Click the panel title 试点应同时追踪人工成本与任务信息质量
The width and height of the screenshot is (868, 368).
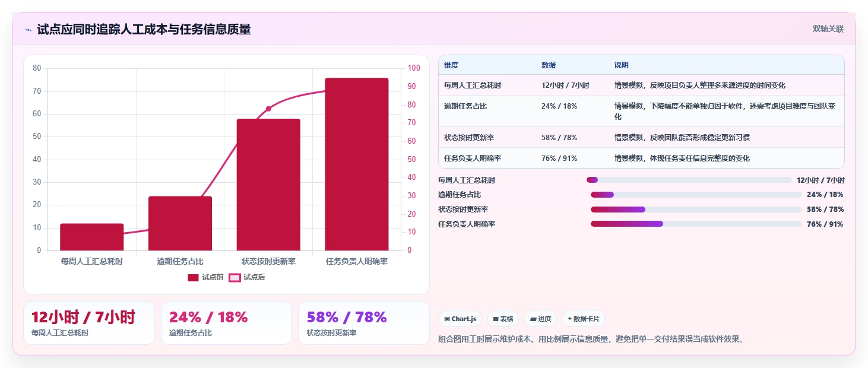tap(144, 29)
